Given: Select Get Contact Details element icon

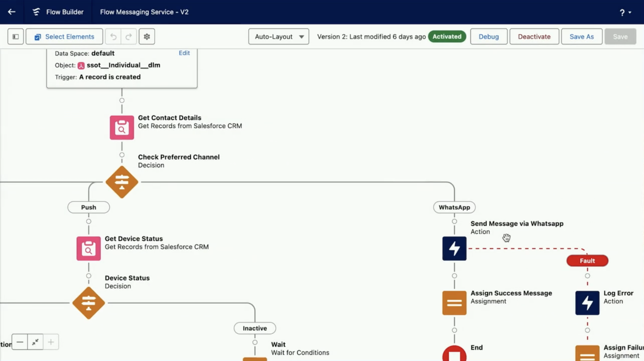Looking at the screenshot, I should 122,127.
